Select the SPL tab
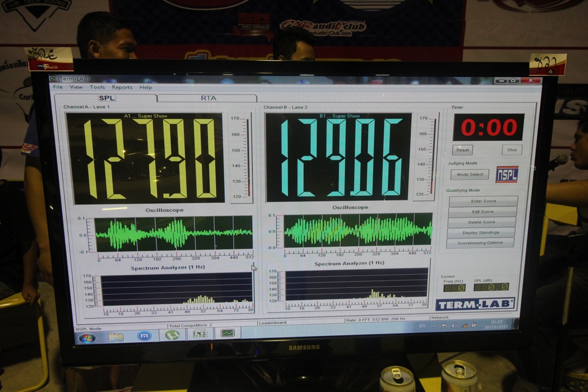Viewport: 588px width, 392px height. (106, 98)
